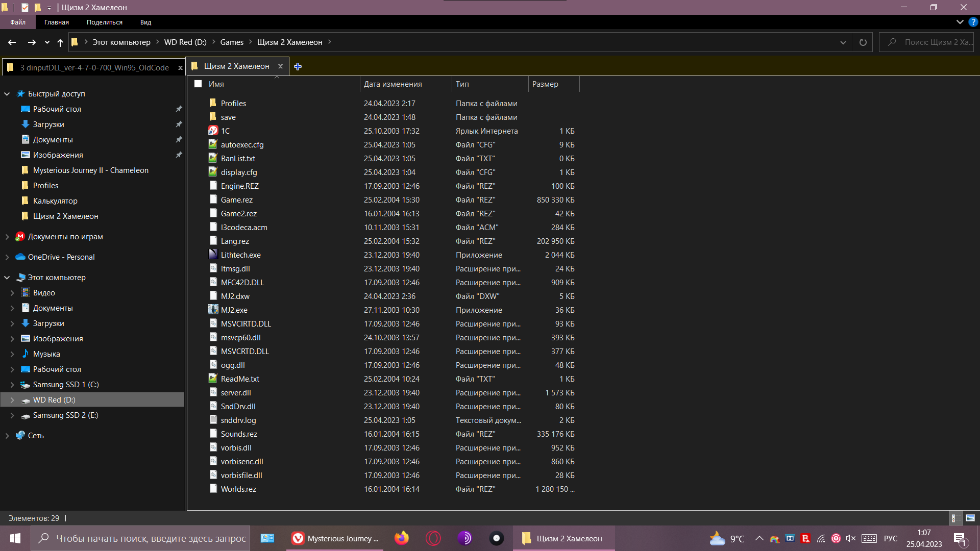Select the Lithtech.exe application file
The height and width of the screenshot is (551, 980).
[x=240, y=255]
